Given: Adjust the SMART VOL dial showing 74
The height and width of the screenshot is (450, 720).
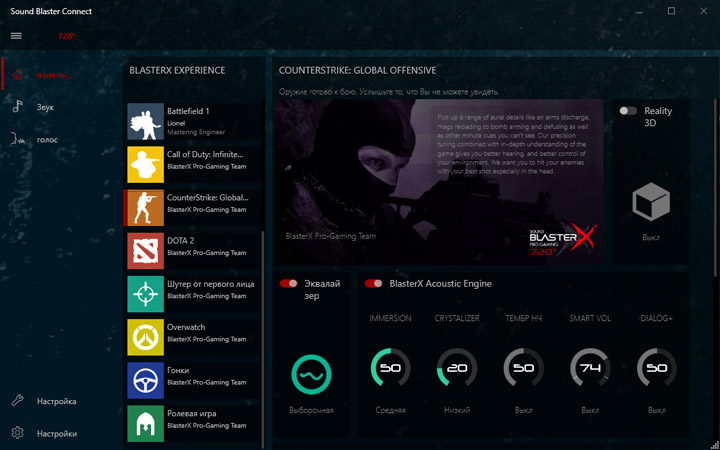Looking at the screenshot, I should point(590,367).
